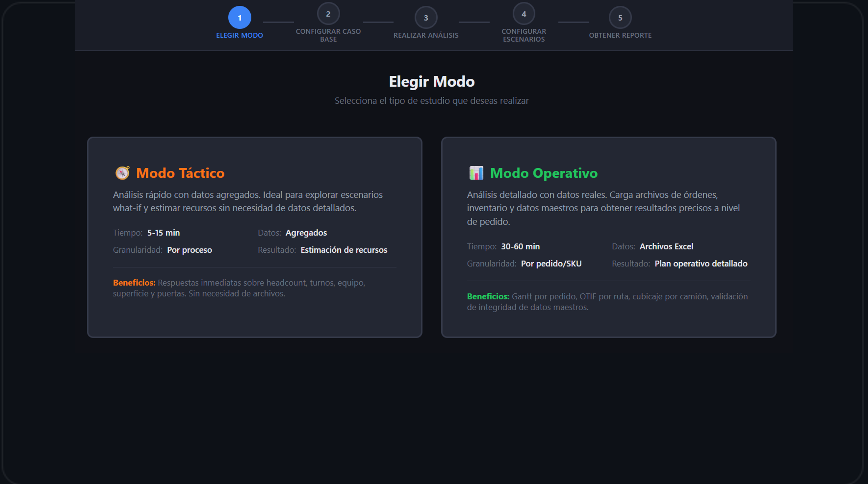Click 'Plan operativo detallado' result value

(x=701, y=264)
